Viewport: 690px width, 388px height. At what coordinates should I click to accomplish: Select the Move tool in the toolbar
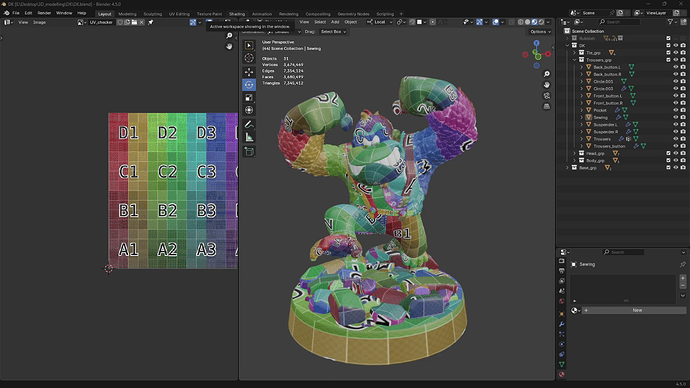coord(249,72)
